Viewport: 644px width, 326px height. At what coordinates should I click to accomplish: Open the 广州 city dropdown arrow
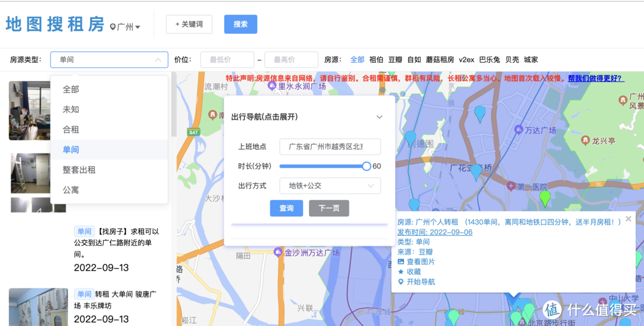pos(138,27)
